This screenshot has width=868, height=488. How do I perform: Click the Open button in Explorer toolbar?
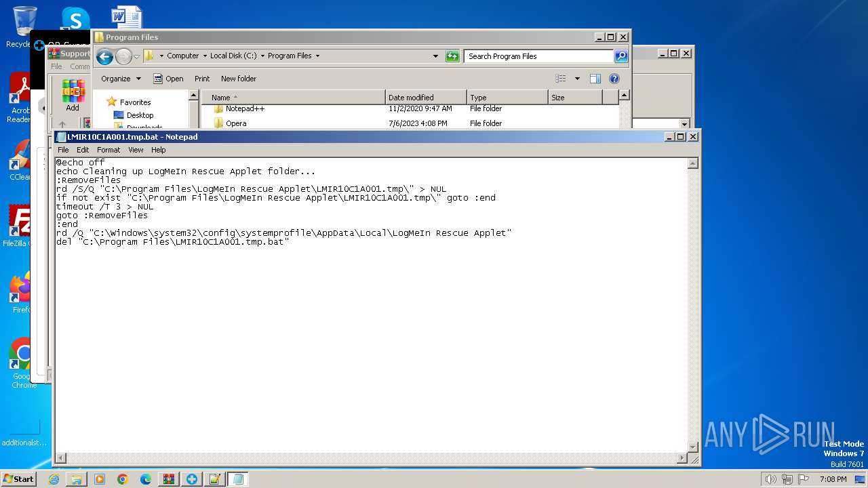pyautogui.click(x=168, y=79)
